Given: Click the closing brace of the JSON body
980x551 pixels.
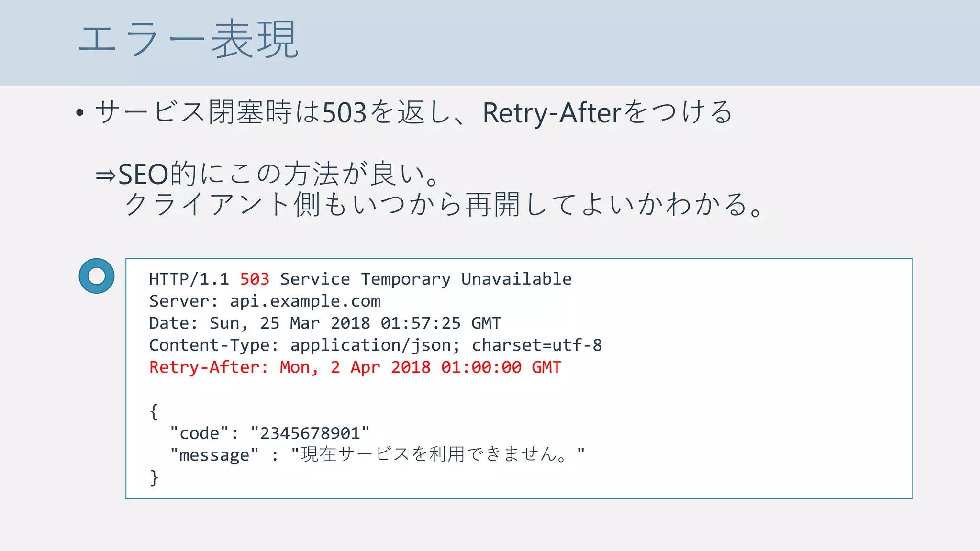Looking at the screenshot, I should 154,477.
